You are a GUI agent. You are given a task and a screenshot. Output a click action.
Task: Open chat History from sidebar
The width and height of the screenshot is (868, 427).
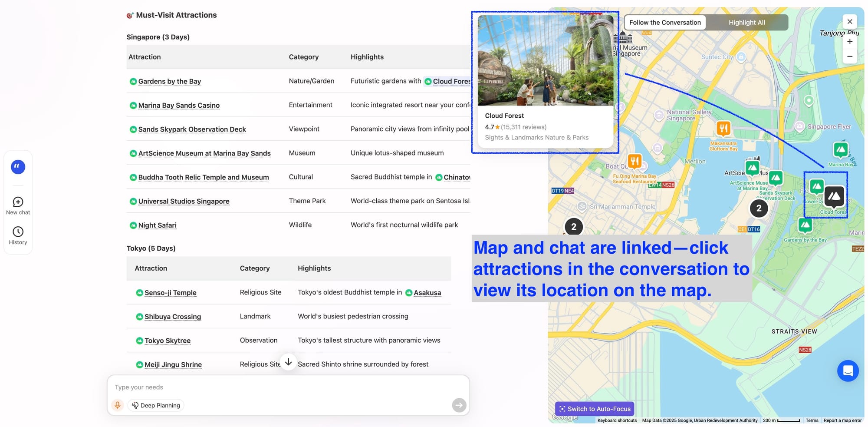pyautogui.click(x=18, y=232)
